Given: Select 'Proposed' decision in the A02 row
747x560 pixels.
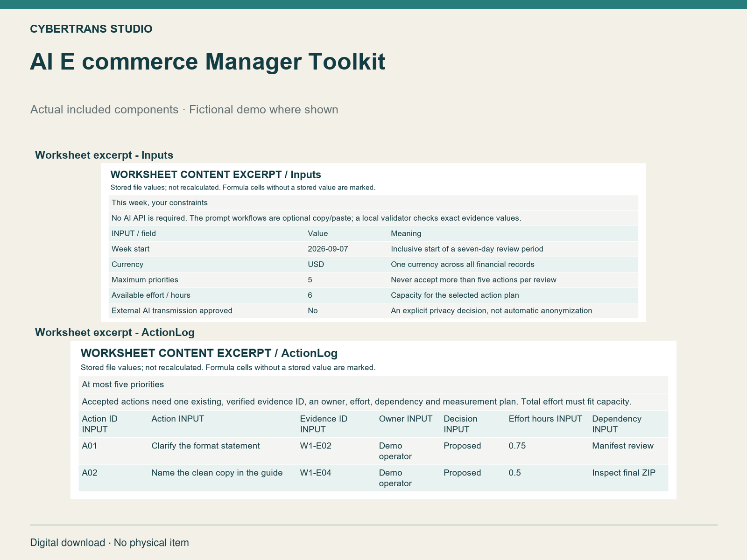Looking at the screenshot, I should (462, 473).
